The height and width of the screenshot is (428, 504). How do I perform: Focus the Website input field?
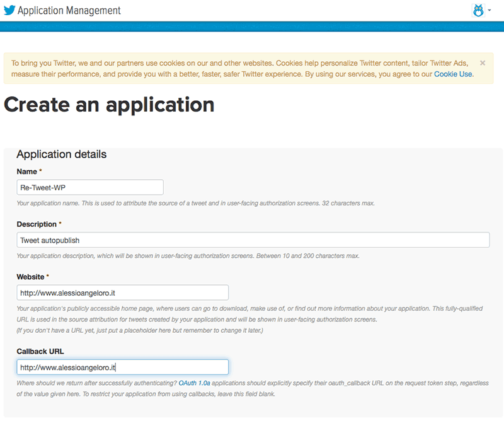(x=122, y=292)
